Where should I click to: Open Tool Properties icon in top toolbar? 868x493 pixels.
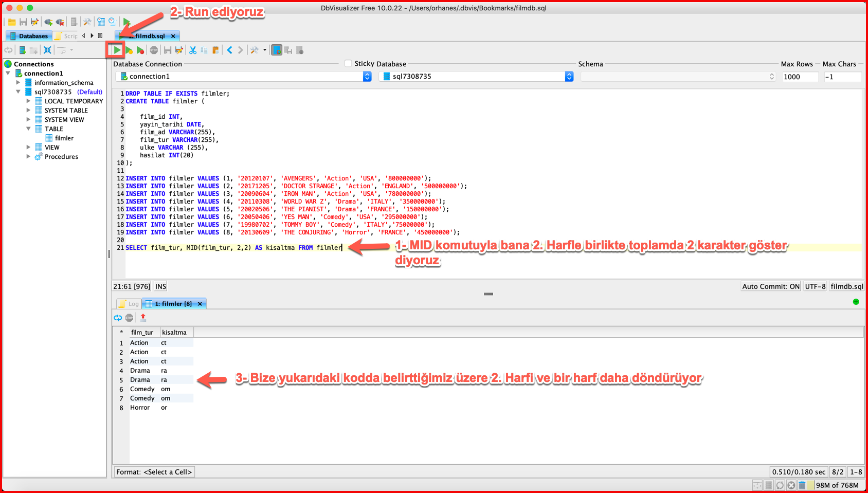(87, 22)
